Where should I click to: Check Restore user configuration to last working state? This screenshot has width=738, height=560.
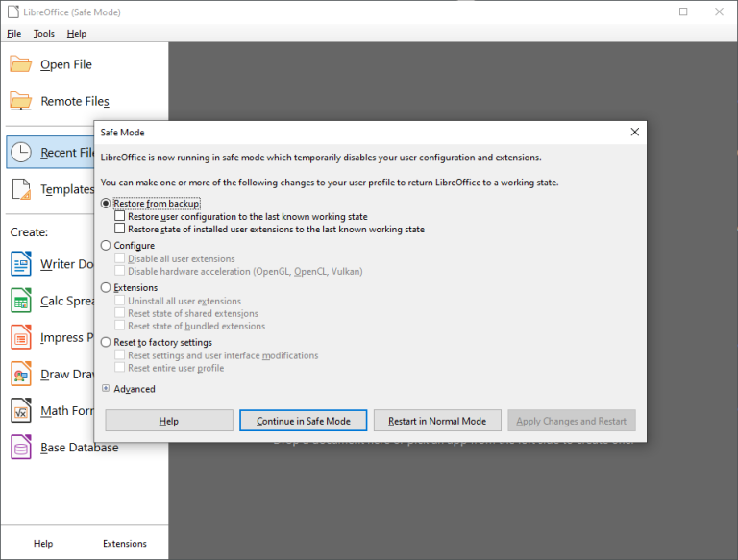pyautogui.click(x=120, y=216)
